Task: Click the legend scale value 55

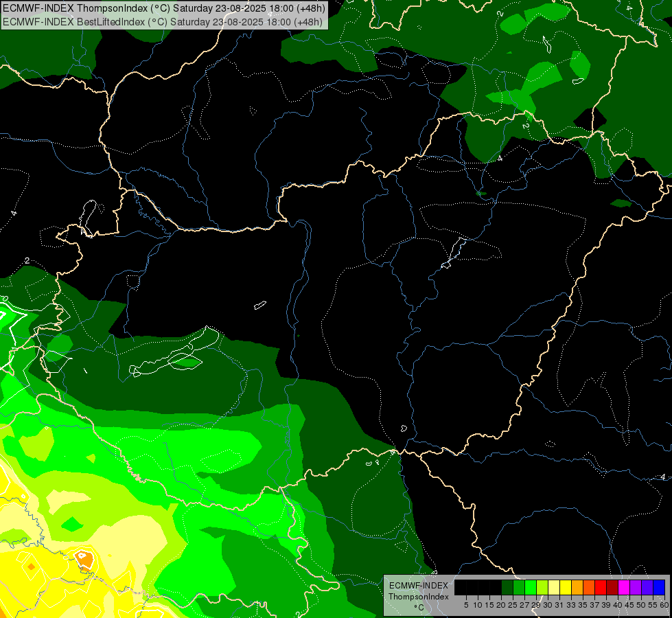Action: pyautogui.click(x=653, y=605)
